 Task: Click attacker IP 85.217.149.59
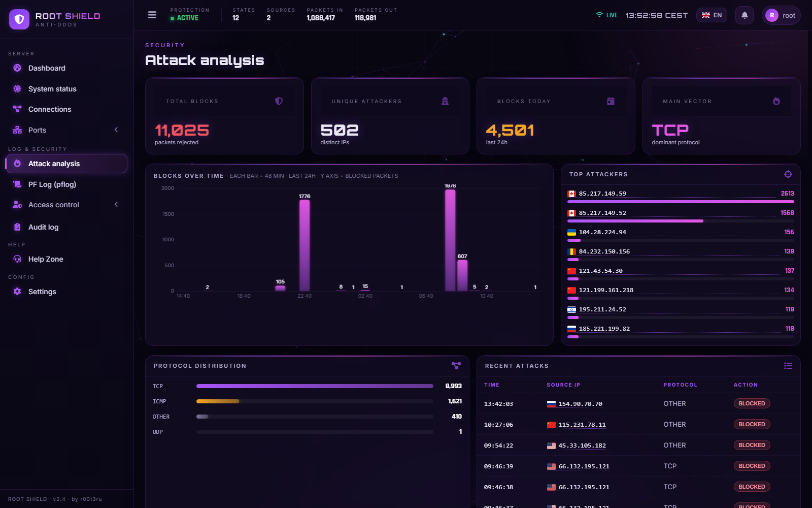[602, 194]
